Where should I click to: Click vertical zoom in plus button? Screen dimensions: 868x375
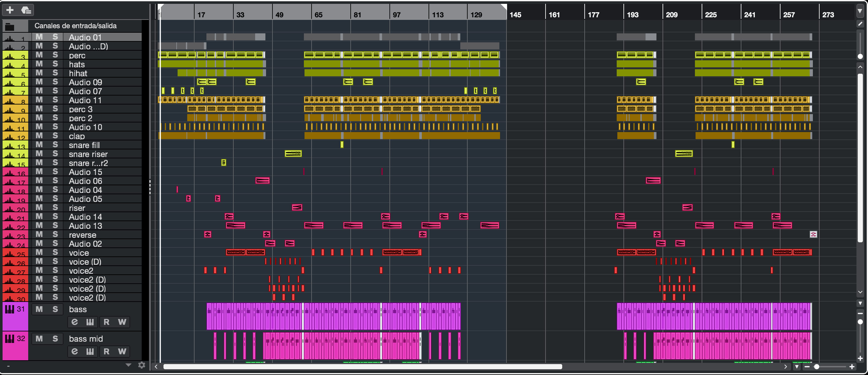(860, 358)
